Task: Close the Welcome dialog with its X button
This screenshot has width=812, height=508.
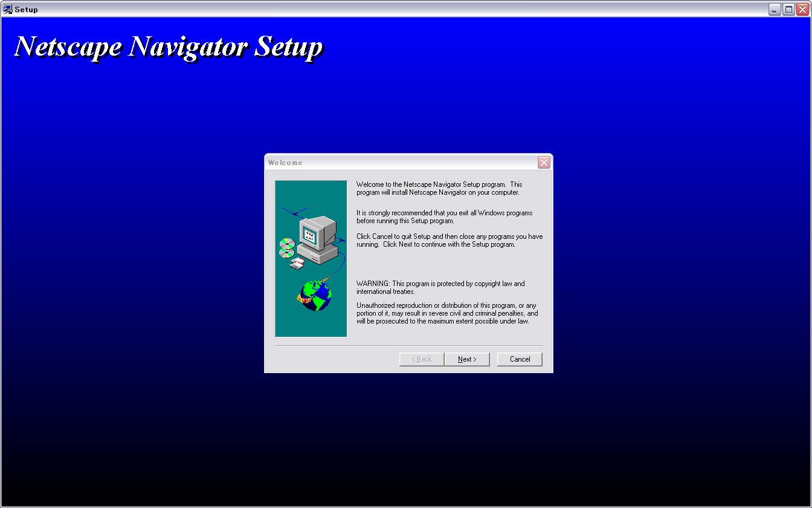Action: [544, 163]
